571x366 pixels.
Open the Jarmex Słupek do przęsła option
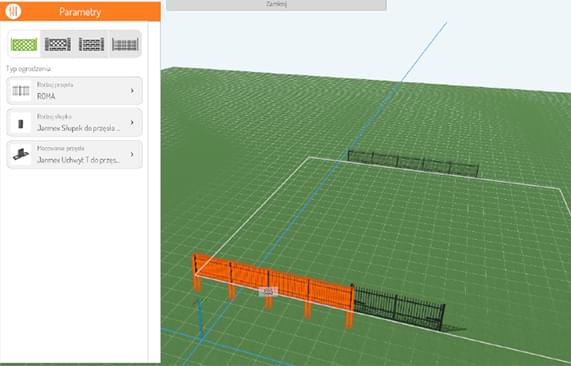[x=74, y=123]
